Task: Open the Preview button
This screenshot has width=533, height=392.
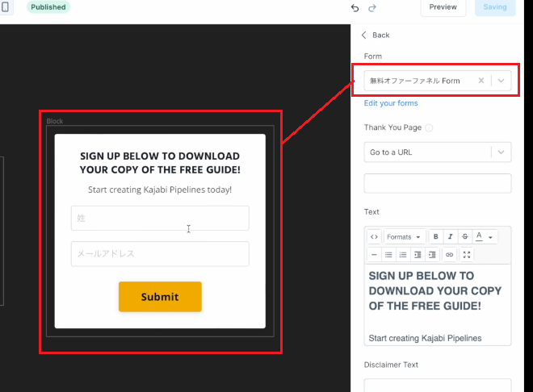Action: [x=443, y=7]
